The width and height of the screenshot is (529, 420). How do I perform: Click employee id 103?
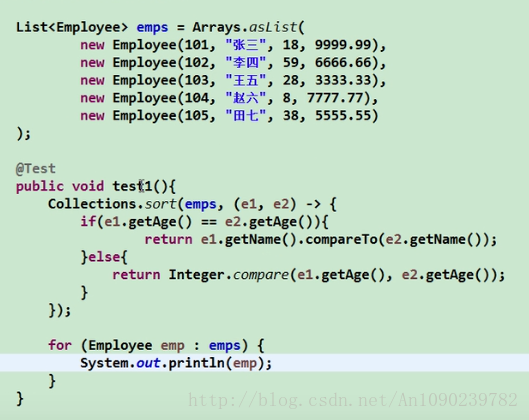pyautogui.click(x=196, y=80)
